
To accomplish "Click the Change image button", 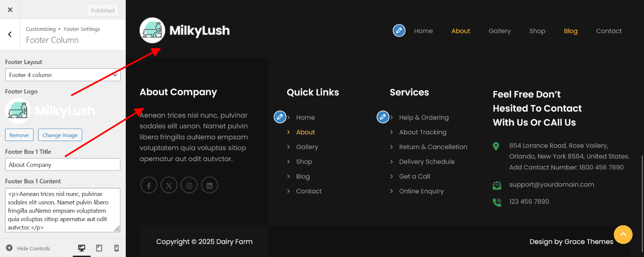I will point(60,135).
